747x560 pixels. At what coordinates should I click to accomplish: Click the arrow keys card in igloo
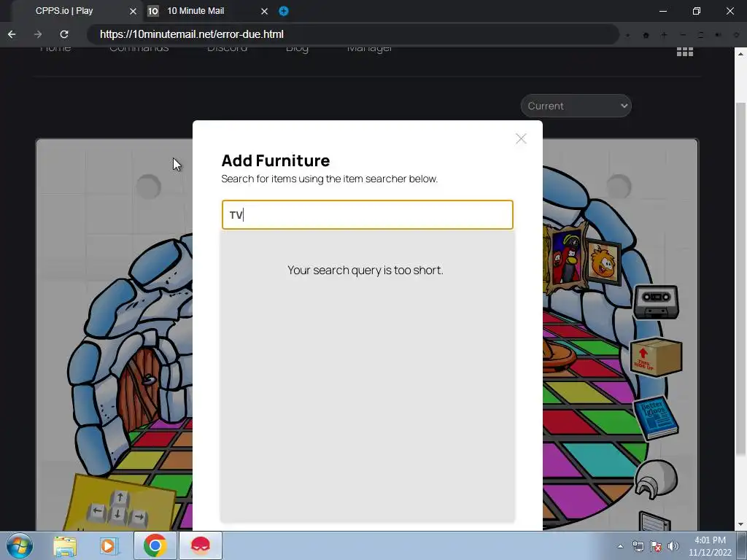point(119,503)
